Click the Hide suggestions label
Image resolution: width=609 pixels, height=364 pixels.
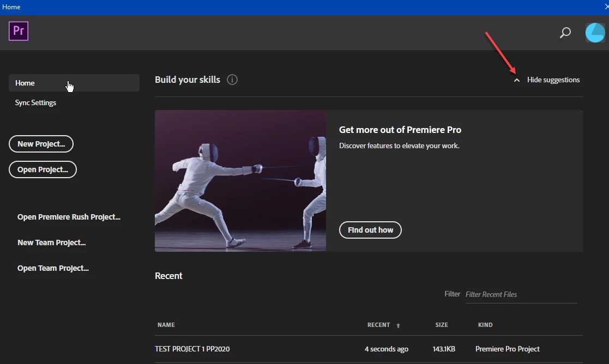[x=553, y=80]
